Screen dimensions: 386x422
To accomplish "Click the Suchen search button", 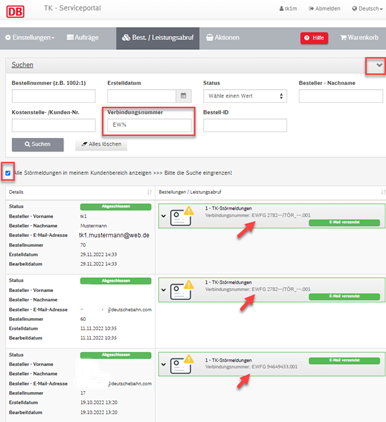I will coord(38,144).
